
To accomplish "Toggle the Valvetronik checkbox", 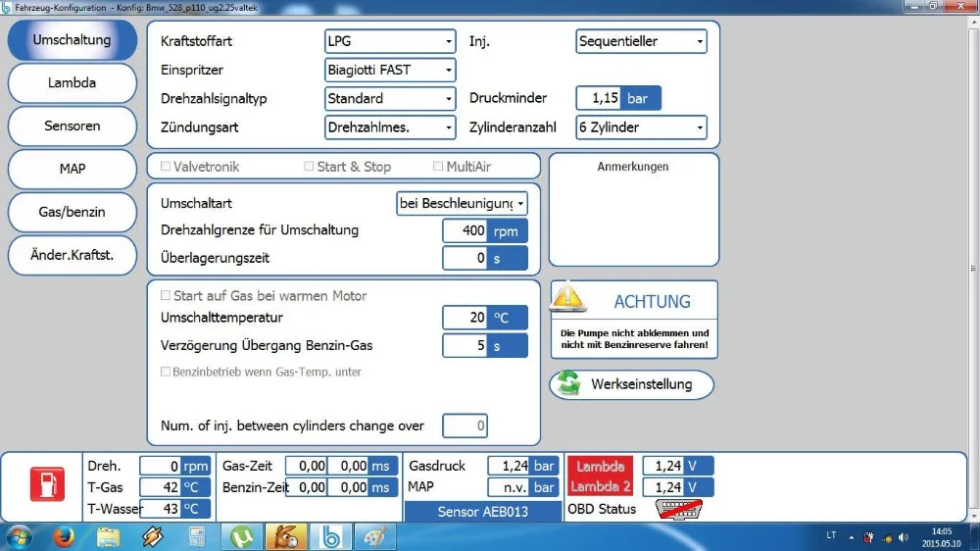I will coord(166,167).
